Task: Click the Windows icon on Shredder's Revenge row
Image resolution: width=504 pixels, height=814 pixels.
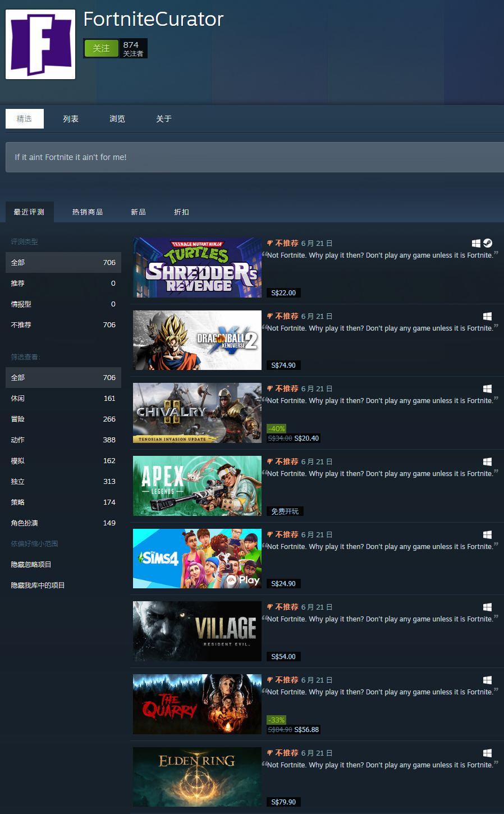Action: coord(476,243)
